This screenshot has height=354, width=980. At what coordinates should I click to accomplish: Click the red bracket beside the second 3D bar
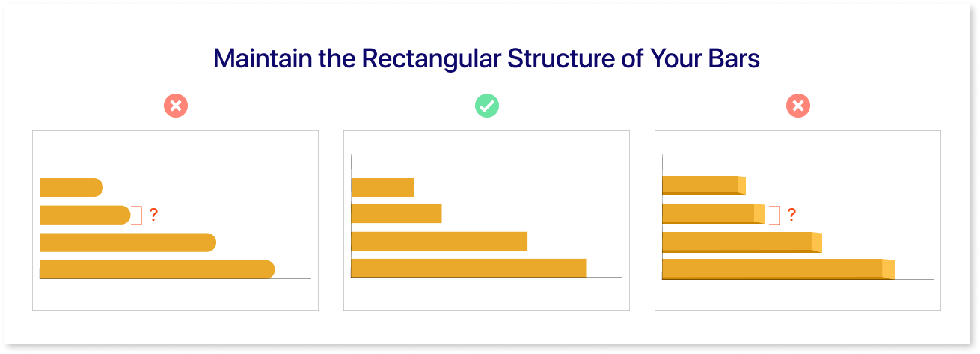tap(776, 216)
